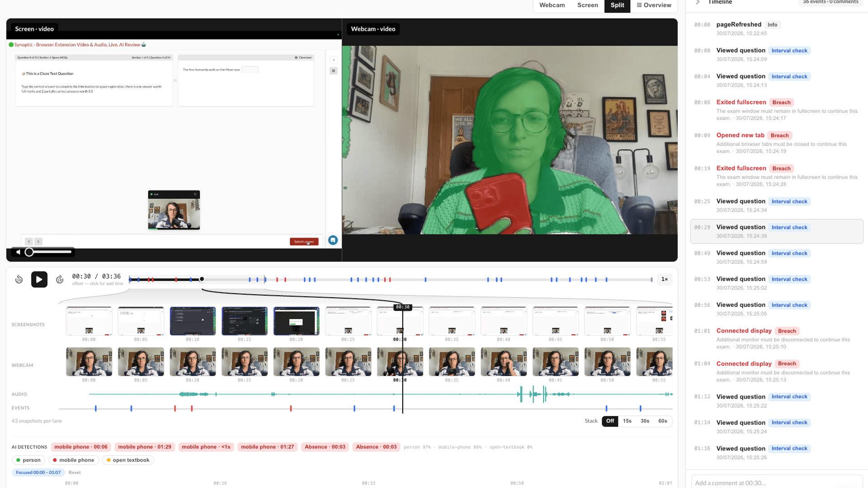Click the skip forward icon right of play
The height and width of the screenshot is (488, 868).
tap(60, 280)
